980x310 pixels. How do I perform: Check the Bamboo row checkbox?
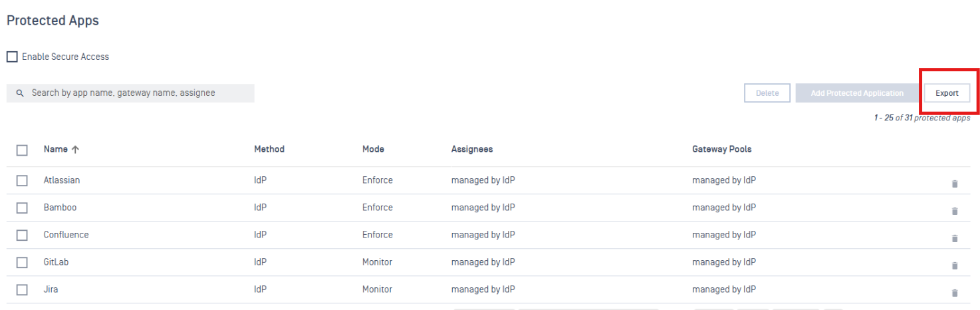pos(22,208)
